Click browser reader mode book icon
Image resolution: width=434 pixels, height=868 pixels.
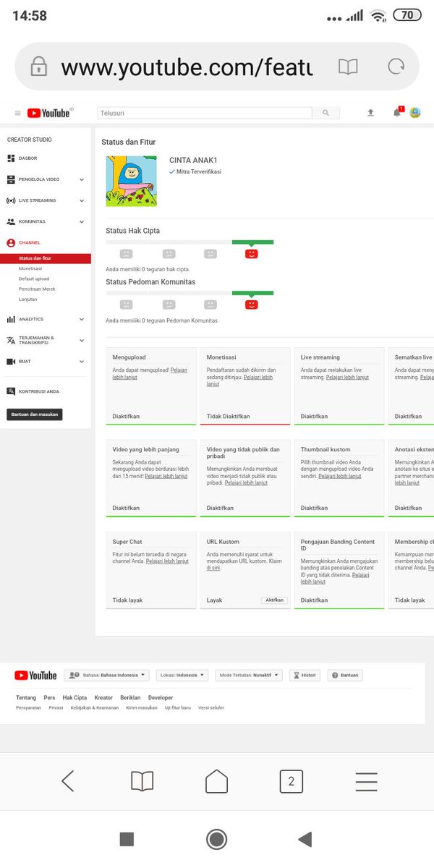pyautogui.click(x=348, y=67)
